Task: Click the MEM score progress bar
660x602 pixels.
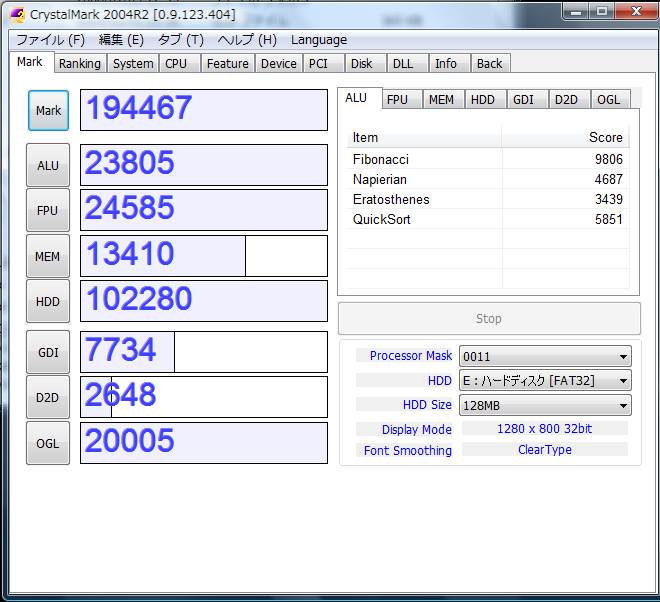Action: 203,256
